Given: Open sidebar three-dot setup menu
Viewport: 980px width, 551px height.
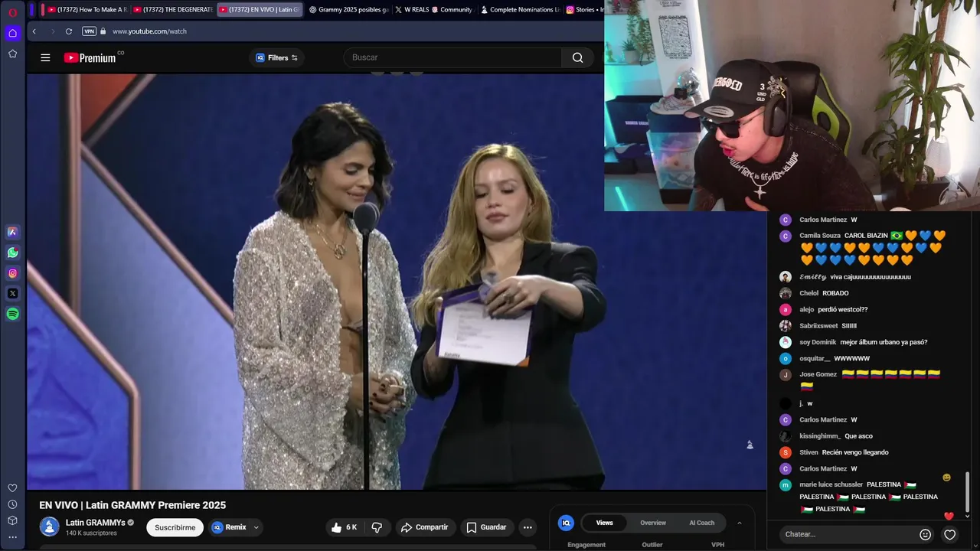Looking at the screenshot, I should tap(12, 537).
